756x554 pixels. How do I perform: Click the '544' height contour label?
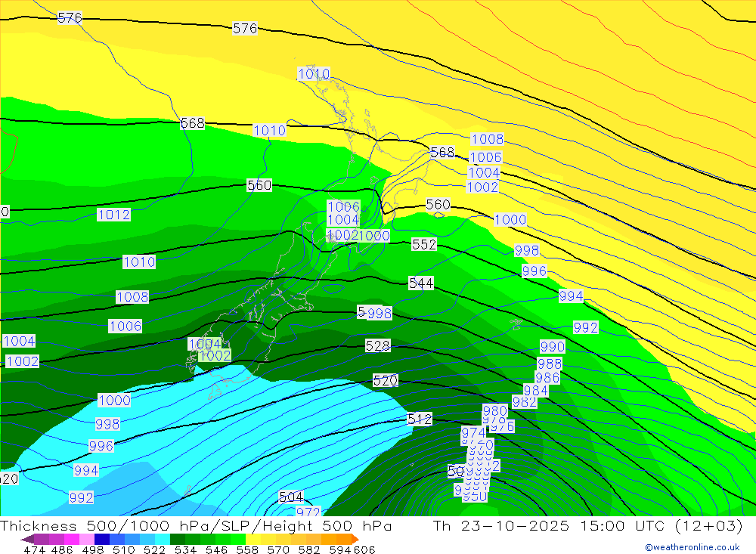(421, 283)
